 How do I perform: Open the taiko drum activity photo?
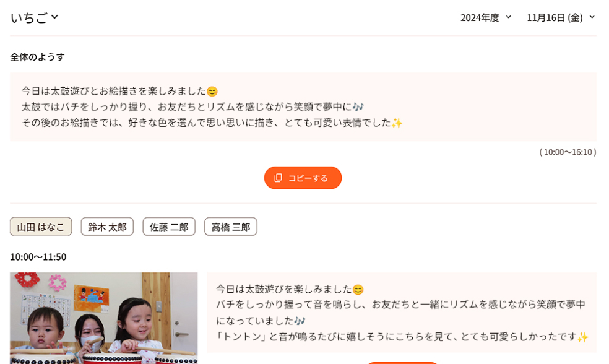pyautogui.click(x=104, y=318)
